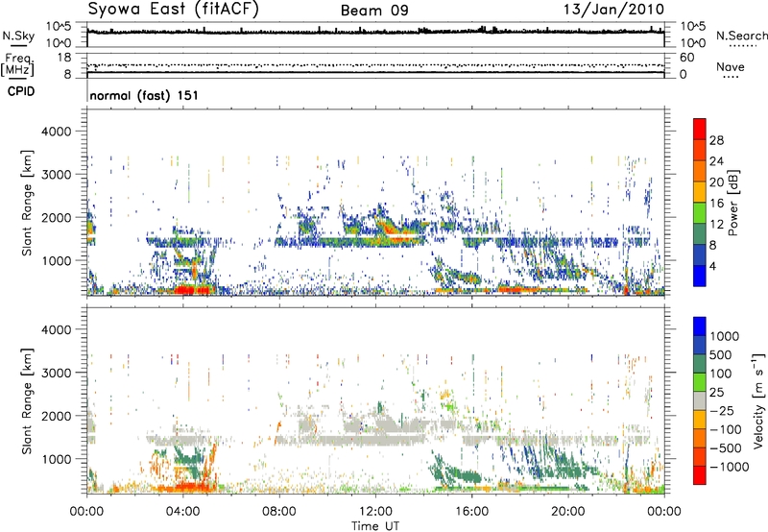The image size is (768, 532).
Task: Click the '28' label on Power color bar
Action: coord(716,140)
